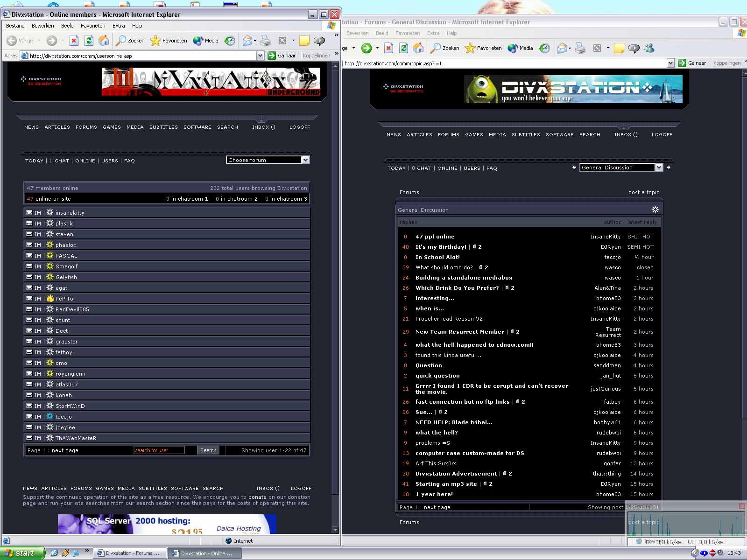Open the Extra menu in left browser

coord(119,26)
